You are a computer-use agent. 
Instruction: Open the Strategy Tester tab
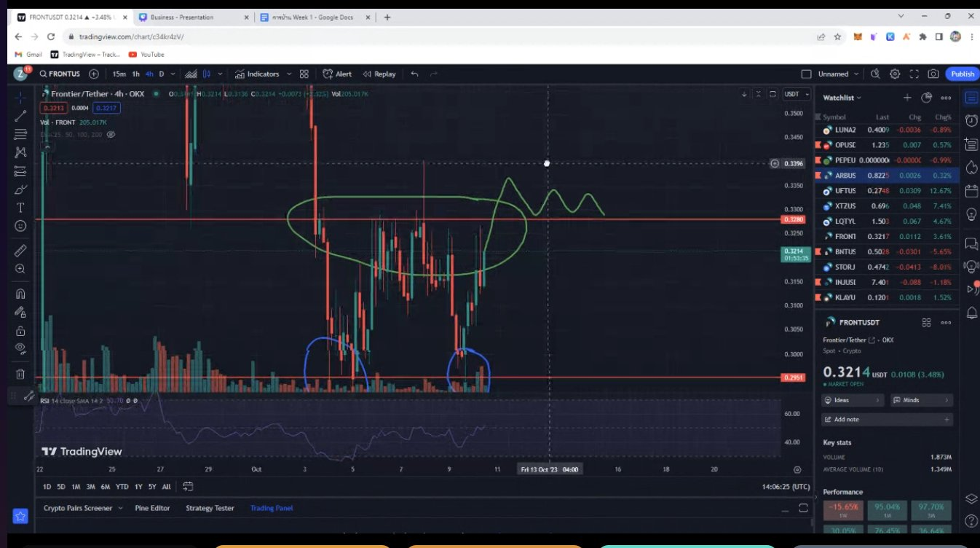click(x=210, y=508)
